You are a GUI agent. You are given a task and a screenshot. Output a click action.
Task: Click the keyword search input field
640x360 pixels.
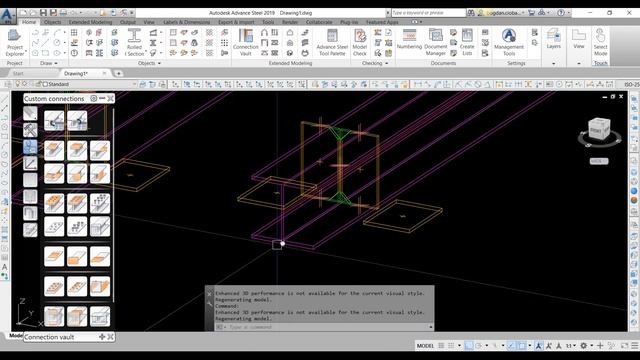point(428,13)
